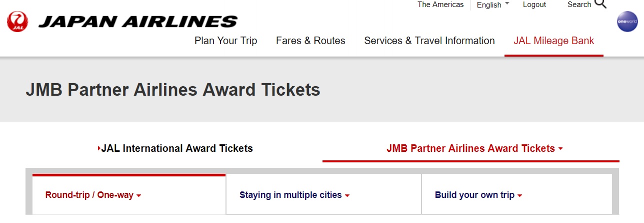Click the Japan Airlines wordmark
Screen dimensions: 644x223
(x=137, y=22)
